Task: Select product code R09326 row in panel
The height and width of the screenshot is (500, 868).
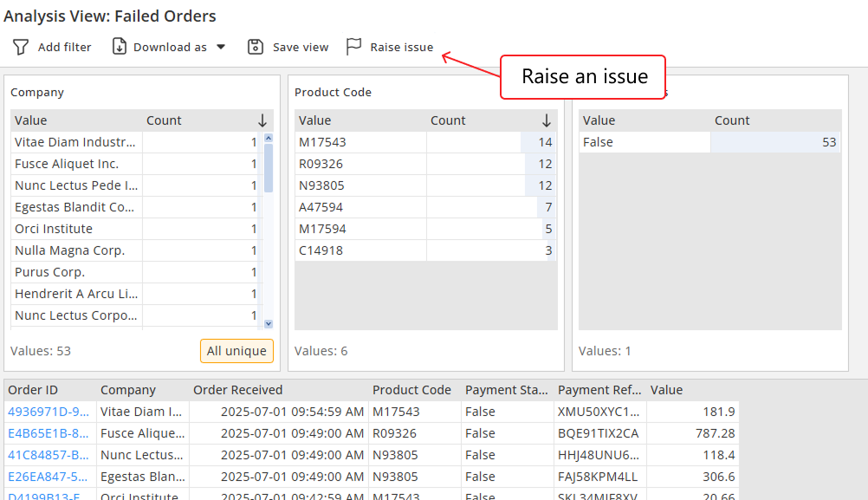Action: pos(425,164)
